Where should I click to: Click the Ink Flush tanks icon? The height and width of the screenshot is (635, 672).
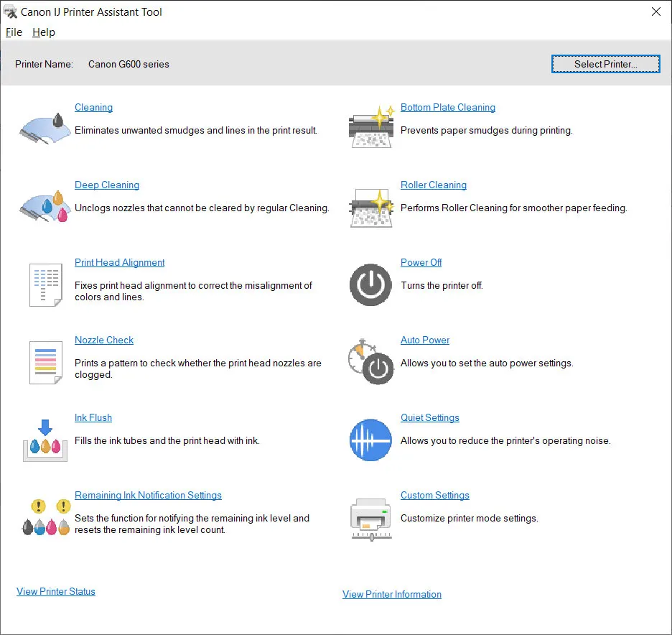pos(45,440)
